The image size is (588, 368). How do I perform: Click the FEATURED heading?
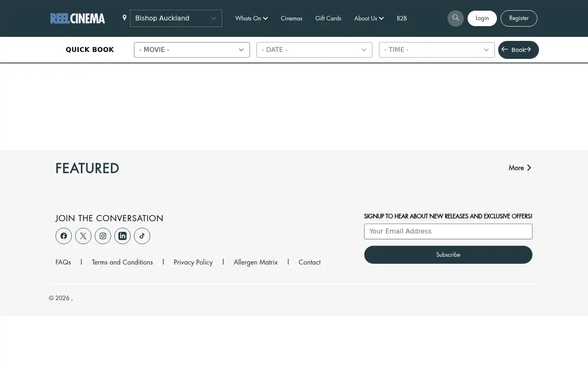click(87, 168)
